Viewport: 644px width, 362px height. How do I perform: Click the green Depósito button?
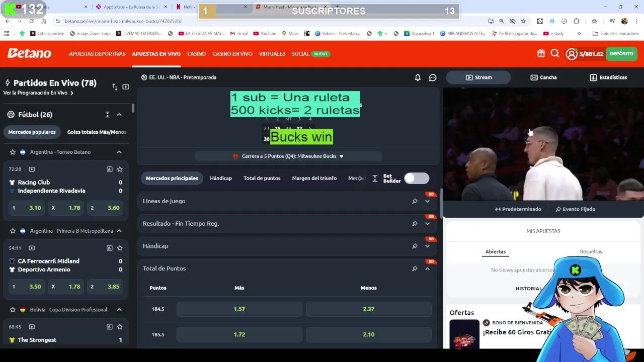pos(621,54)
